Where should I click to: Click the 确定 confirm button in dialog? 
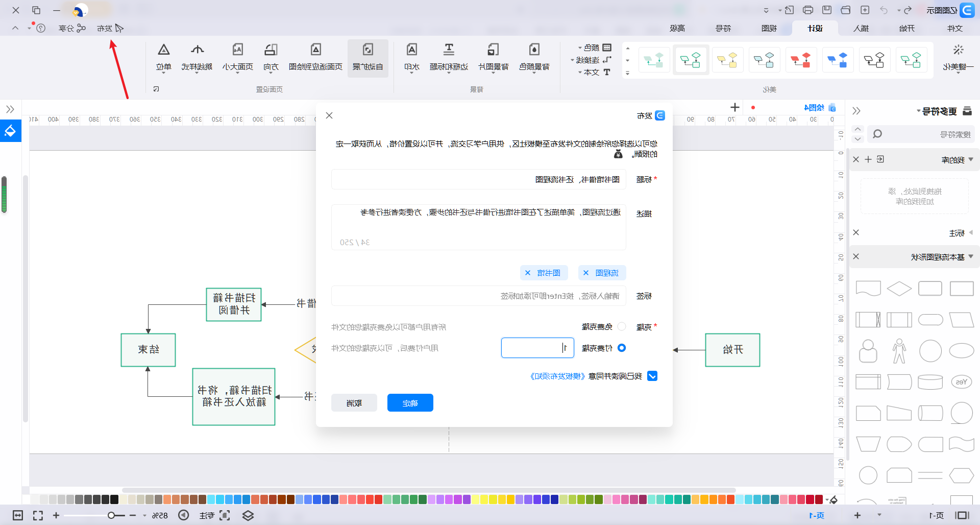tap(410, 402)
